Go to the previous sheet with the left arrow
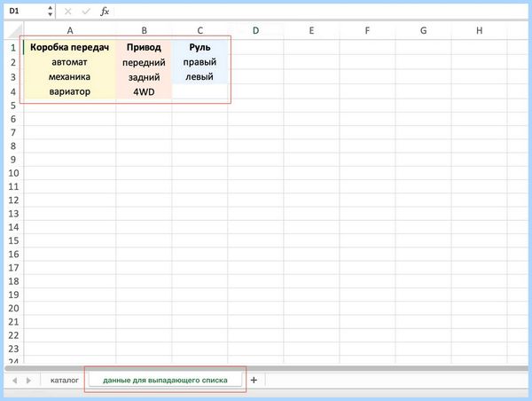The image size is (532, 401). [14, 381]
